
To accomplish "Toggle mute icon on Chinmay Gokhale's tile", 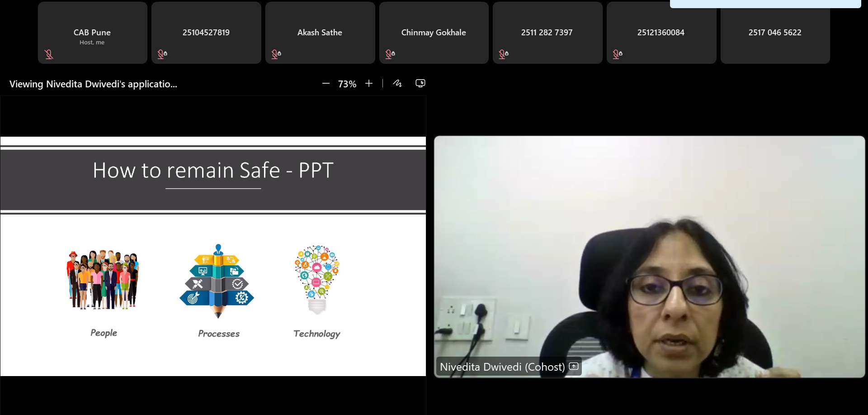I will point(390,54).
